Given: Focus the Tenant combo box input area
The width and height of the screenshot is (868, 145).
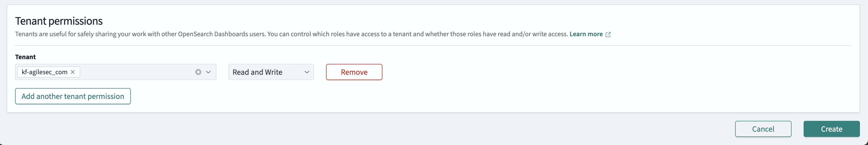Looking at the screenshot, I should 135,72.
